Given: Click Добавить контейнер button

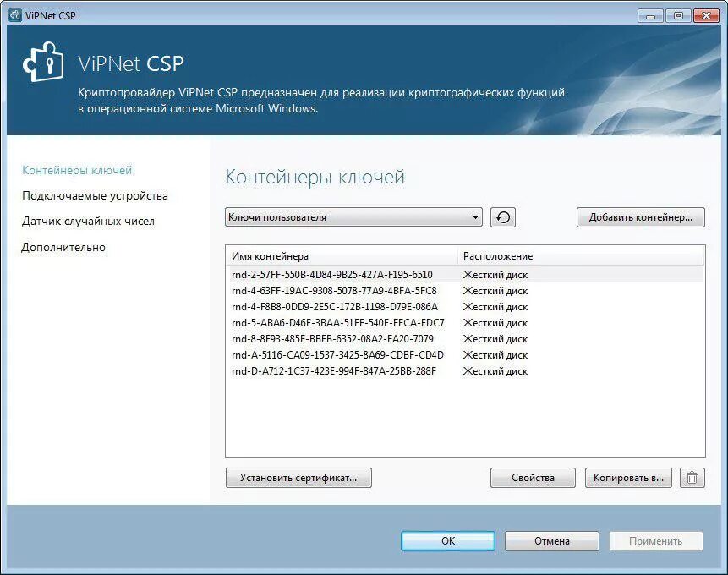Looking at the screenshot, I should (x=641, y=217).
